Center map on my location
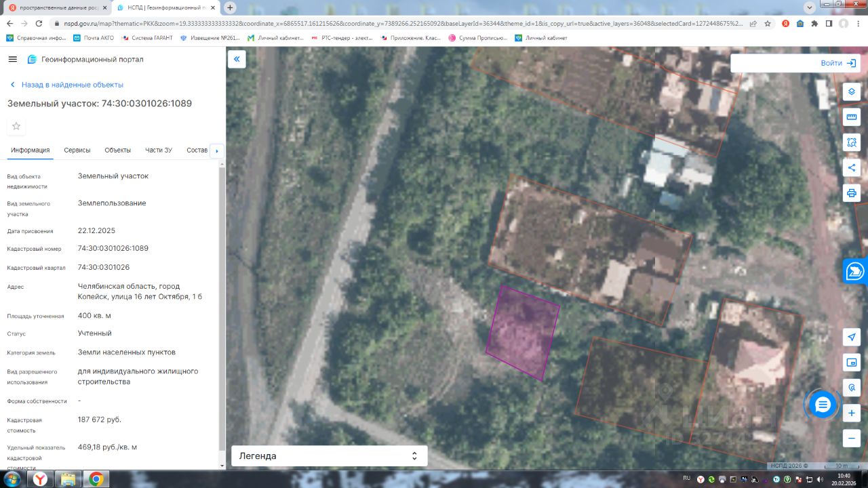The image size is (868, 488). 852,337
